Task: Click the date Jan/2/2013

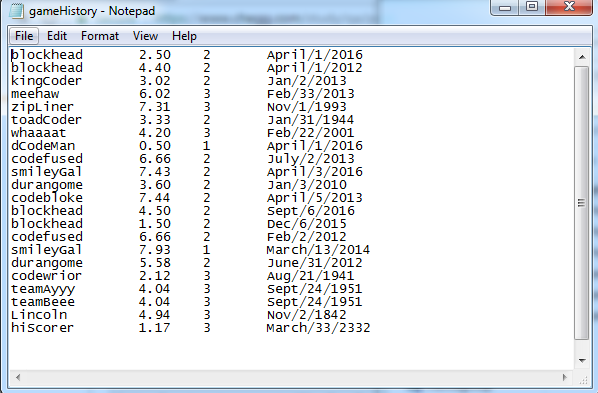Action: [307, 81]
